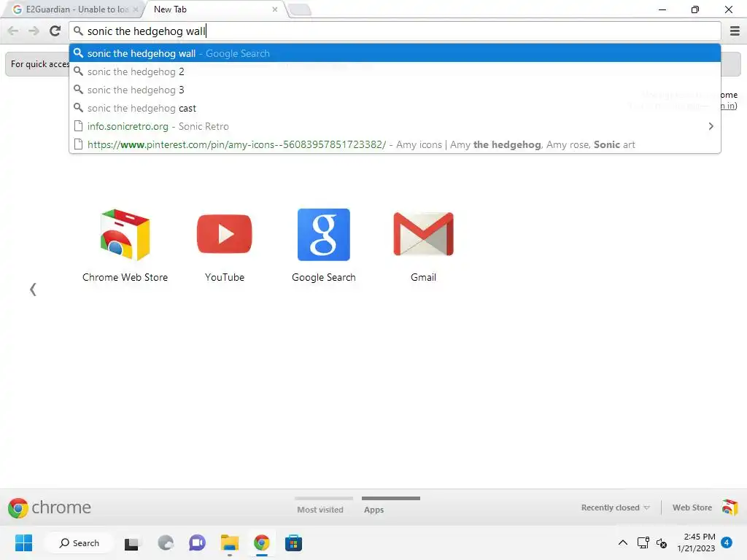
Task: Click the muted volume tray icon
Action: (x=662, y=542)
